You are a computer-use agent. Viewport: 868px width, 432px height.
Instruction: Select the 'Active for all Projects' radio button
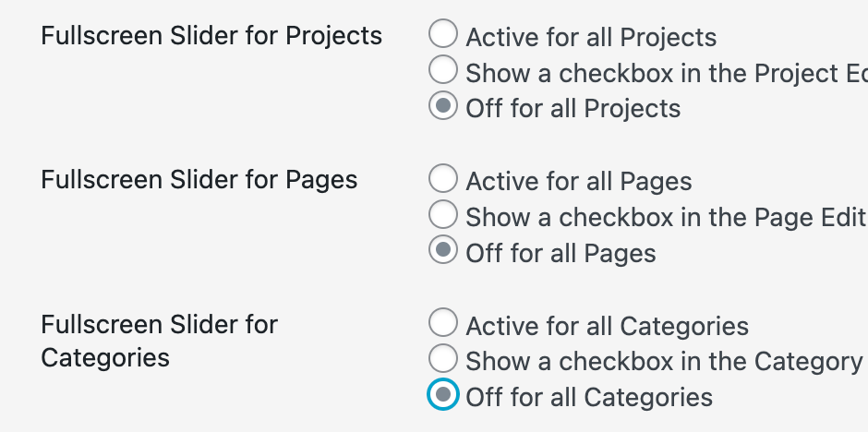(443, 35)
